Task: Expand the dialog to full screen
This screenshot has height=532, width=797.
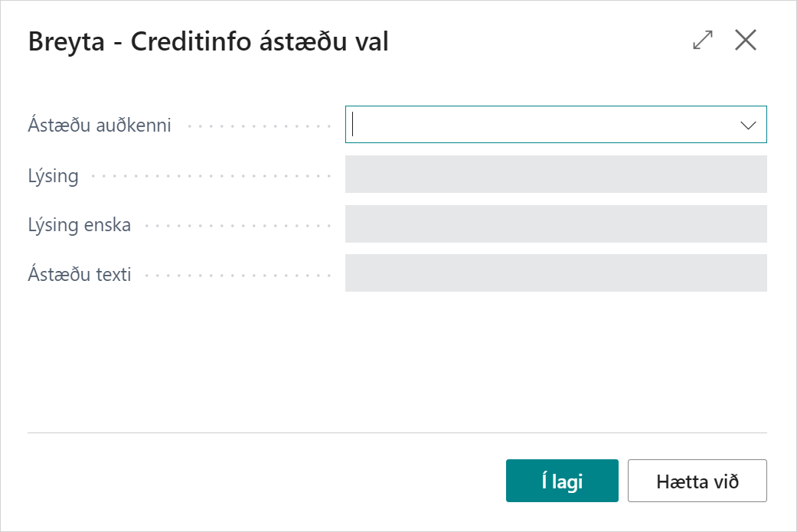Action: [702, 41]
